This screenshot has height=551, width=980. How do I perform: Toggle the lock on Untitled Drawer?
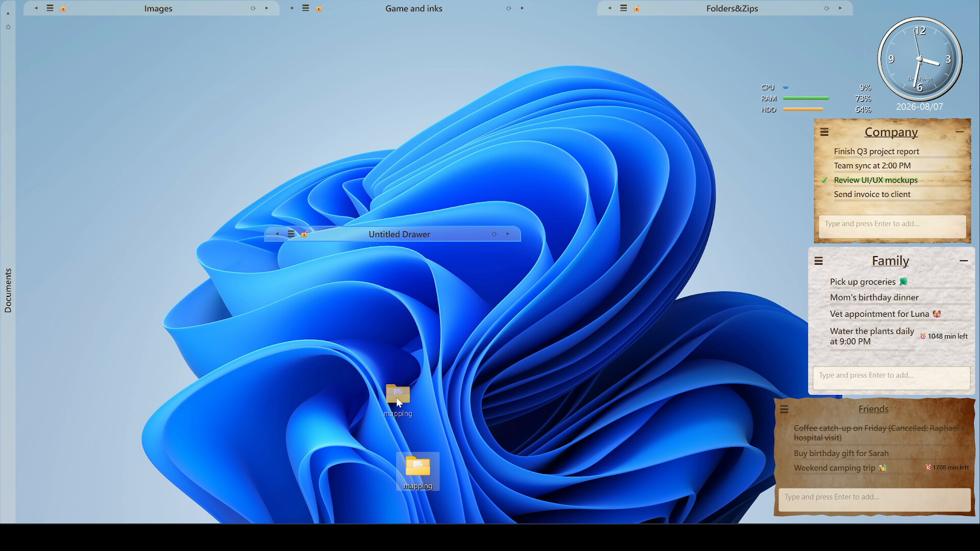[304, 234]
